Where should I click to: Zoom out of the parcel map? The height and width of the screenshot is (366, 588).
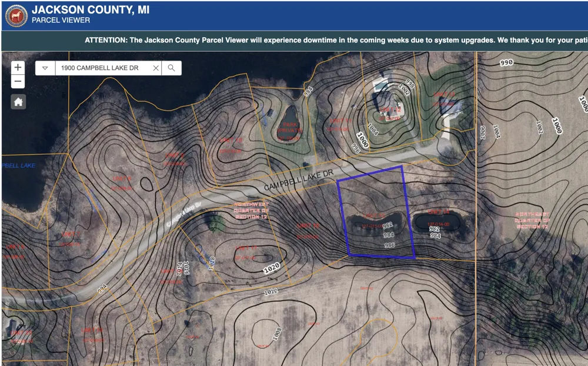click(x=18, y=81)
